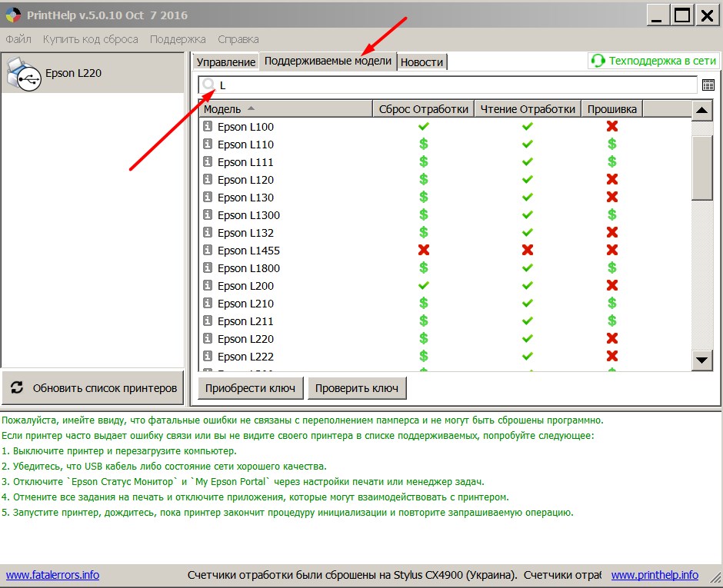The width and height of the screenshot is (723, 588).
Task: Click green check reset icon for Epson L100
Action: point(423,126)
